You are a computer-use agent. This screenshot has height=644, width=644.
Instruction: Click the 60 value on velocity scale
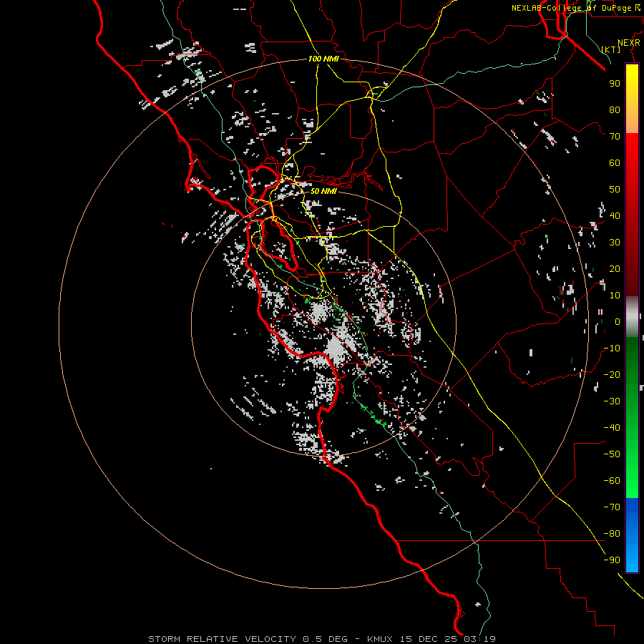tap(615, 162)
